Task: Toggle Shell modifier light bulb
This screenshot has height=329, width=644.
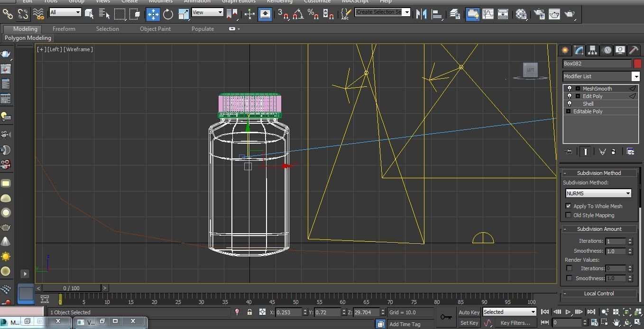Action: (x=570, y=104)
